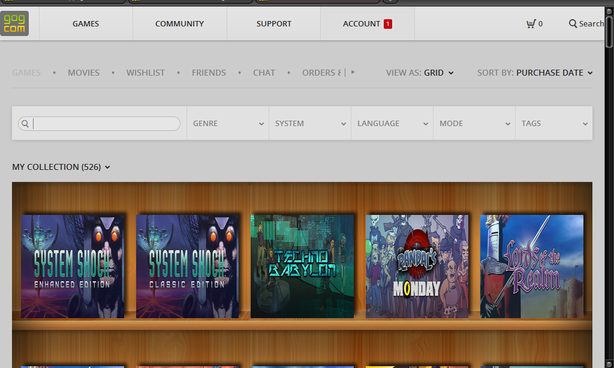This screenshot has width=614, height=368.
Task: Open the COMMUNITY menu
Action: 180,24
